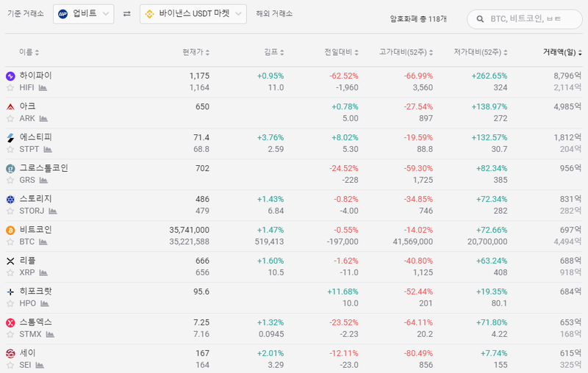The image size is (588, 373).
Task: Sort by 거래액(일) column
Action: pyautogui.click(x=562, y=52)
